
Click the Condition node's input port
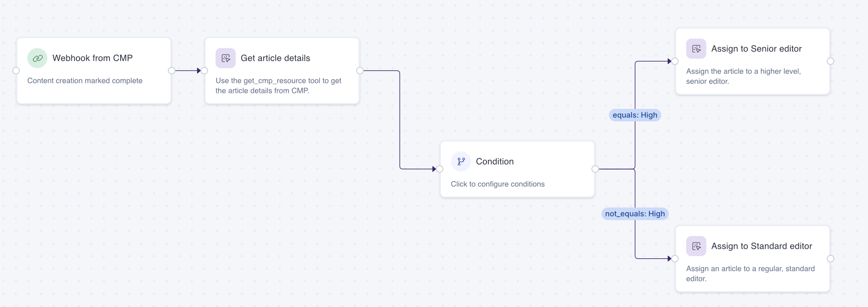point(440,169)
